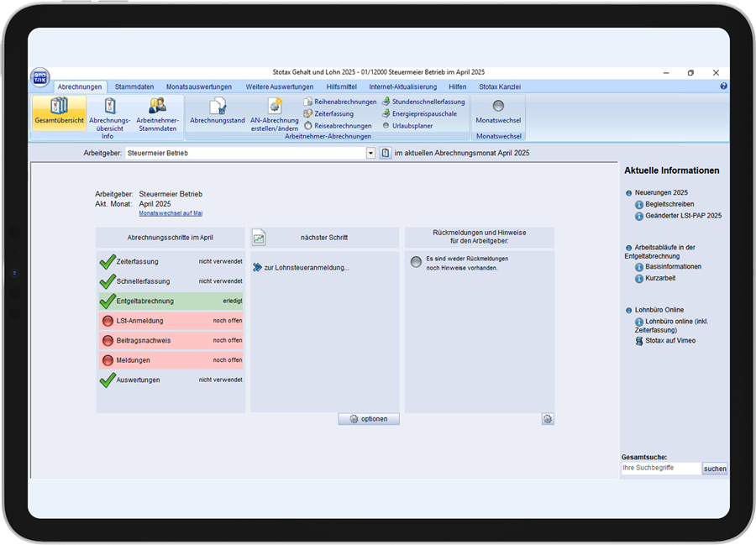Open the Stotax auf Vimeo link
The height and width of the screenshot is (545, 756).
tap(670, 341)
